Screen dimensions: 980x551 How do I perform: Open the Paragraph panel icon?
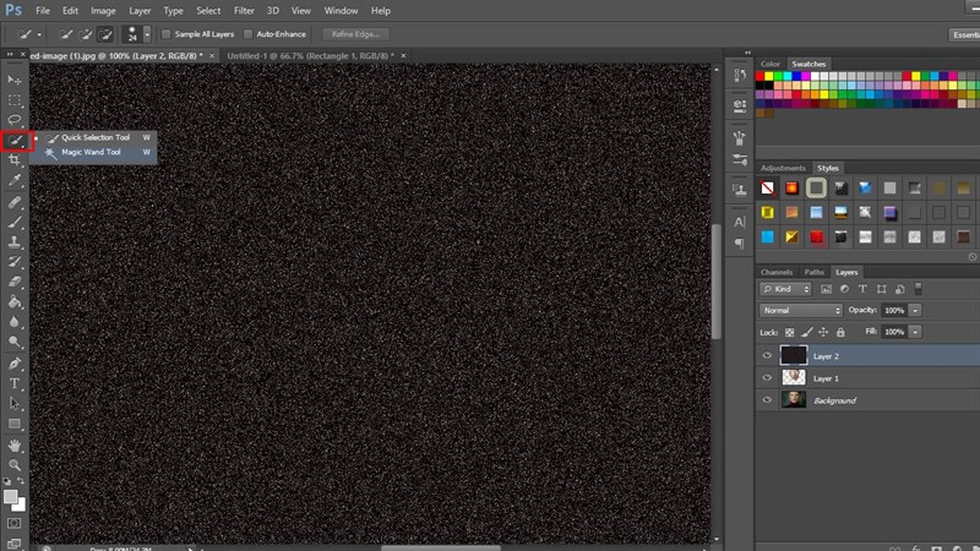[740, 244]
